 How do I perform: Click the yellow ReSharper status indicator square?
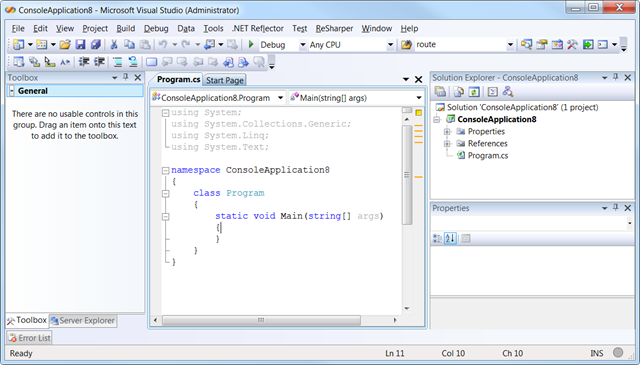(x=418, y=112)
